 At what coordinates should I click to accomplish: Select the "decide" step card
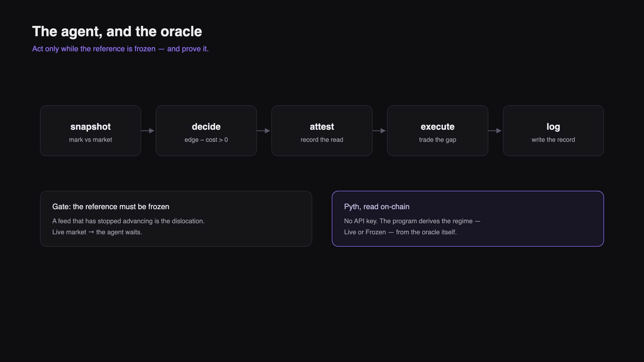tap(206, 131)
